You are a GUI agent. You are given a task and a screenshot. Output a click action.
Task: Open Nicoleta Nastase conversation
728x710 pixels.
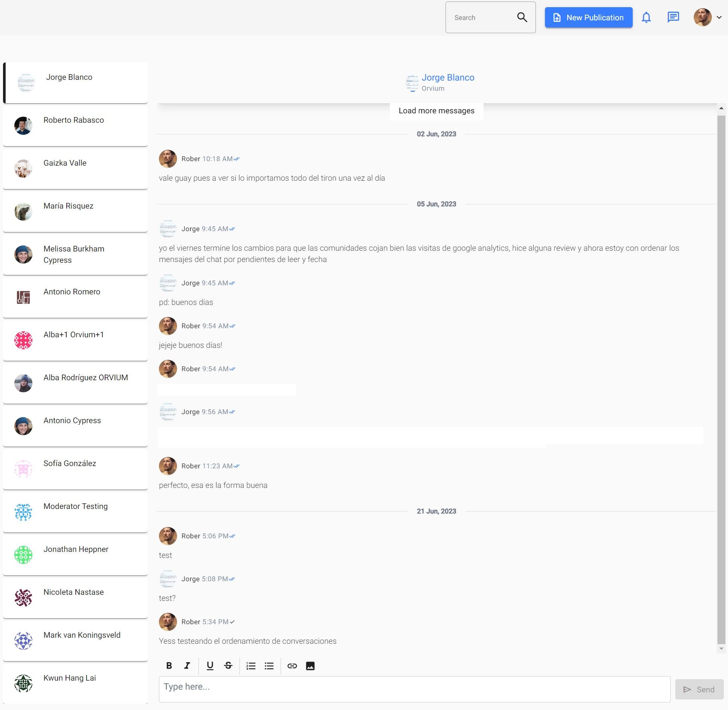point(75,598)
